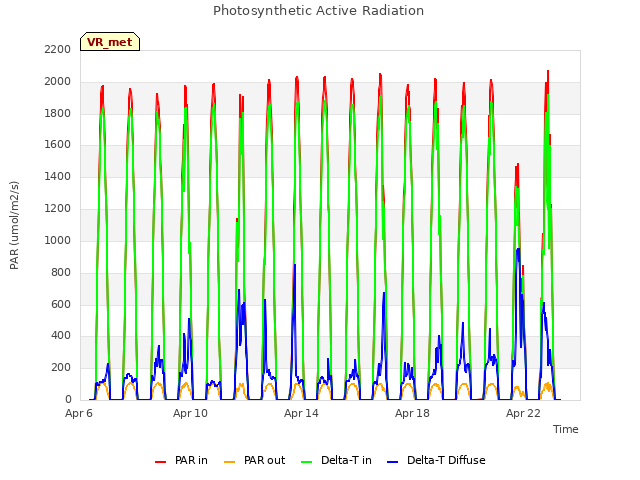Click the 600 y-axis tick label
The width and height of the screenshot is (640, 480).
(x=61, y=304)
